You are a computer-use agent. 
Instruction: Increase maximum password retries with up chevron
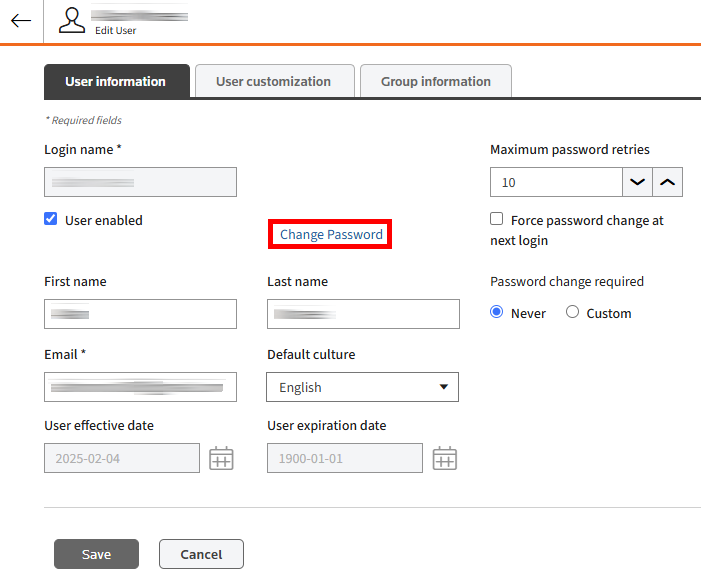(x=667, y=182)
